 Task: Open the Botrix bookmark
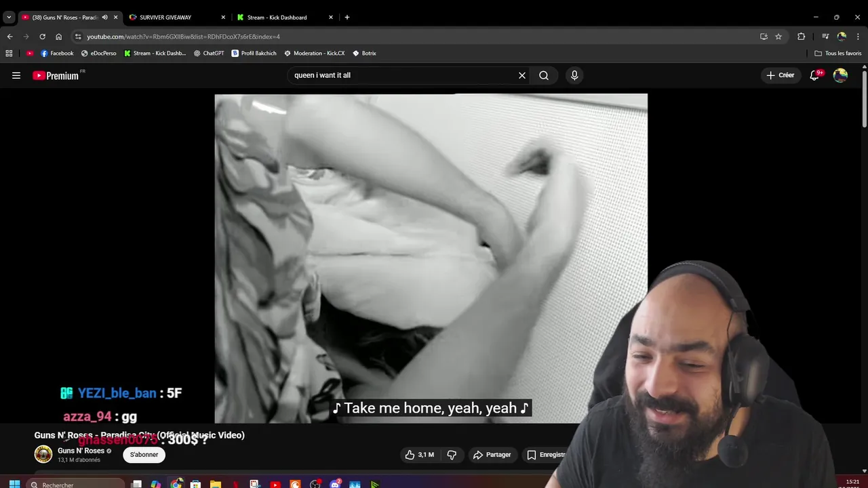(364, 53)
